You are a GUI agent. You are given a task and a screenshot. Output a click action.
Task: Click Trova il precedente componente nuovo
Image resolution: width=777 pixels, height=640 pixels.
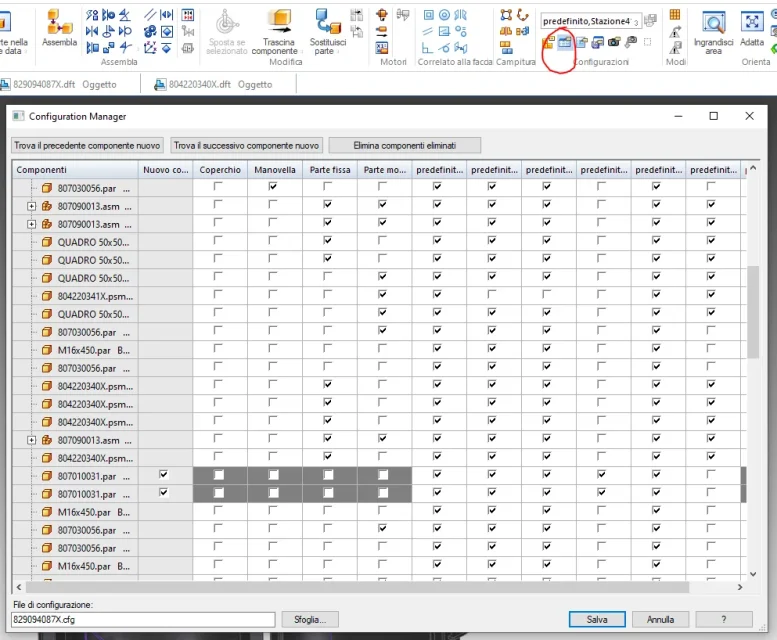(87, 146)
